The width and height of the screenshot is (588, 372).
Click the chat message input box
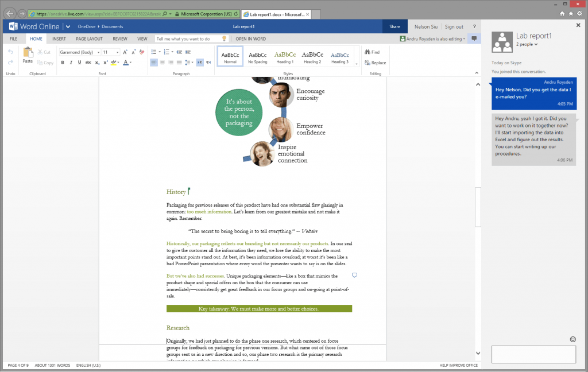(533, 354)
